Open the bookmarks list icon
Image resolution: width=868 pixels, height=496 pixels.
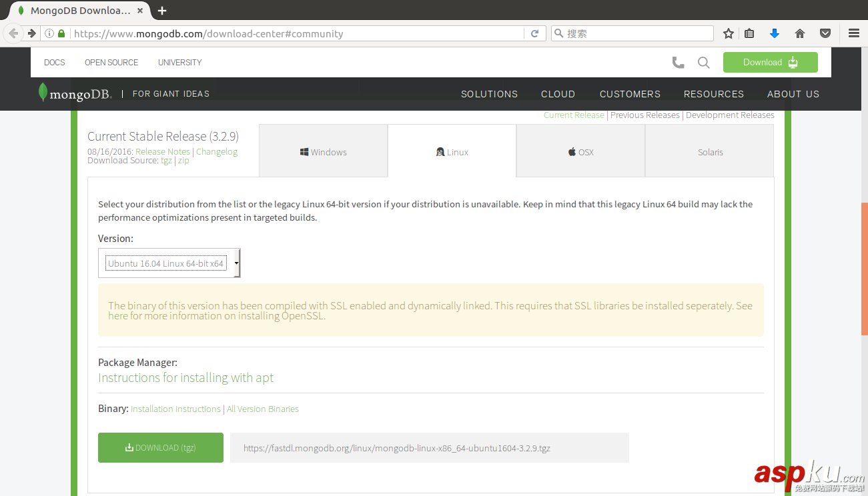click(x=749, y=33)
